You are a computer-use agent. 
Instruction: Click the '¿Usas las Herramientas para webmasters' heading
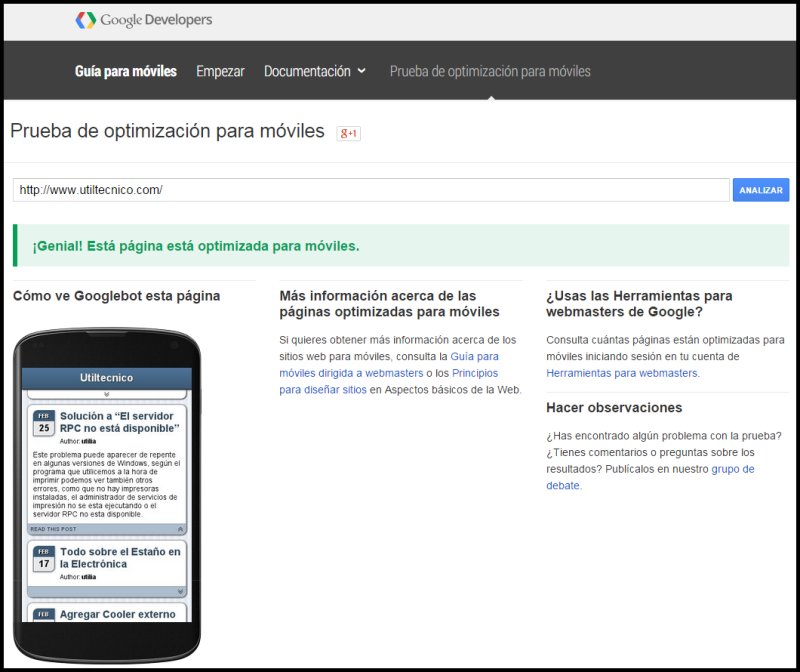tap(639, 304)
